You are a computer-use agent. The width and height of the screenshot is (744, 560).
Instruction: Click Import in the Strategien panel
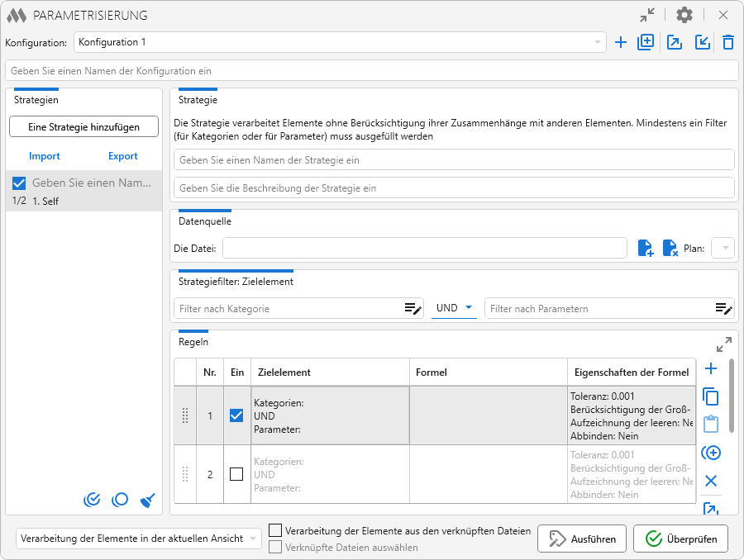click(x=45, y=156)
